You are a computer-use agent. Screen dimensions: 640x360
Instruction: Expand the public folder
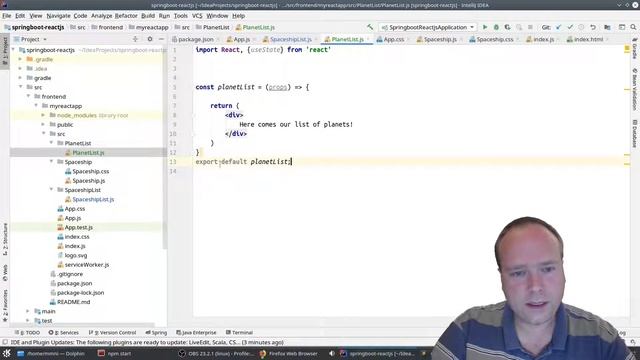click(43, 124)
